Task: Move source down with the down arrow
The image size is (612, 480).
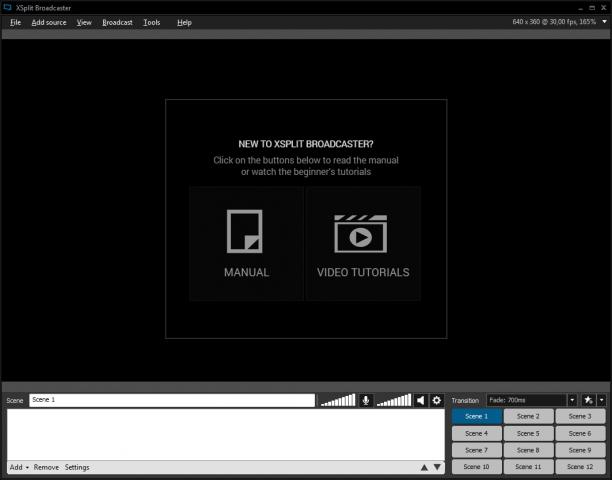Action: tap(437, 467)
